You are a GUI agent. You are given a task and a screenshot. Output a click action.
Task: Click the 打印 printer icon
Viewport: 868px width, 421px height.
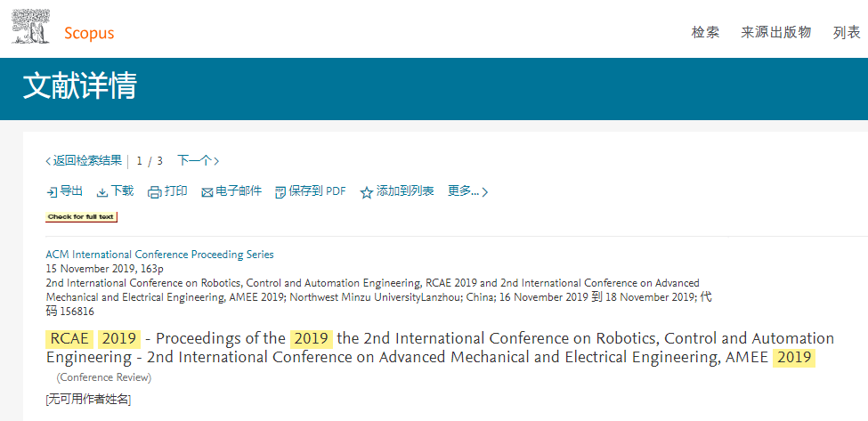154,192
